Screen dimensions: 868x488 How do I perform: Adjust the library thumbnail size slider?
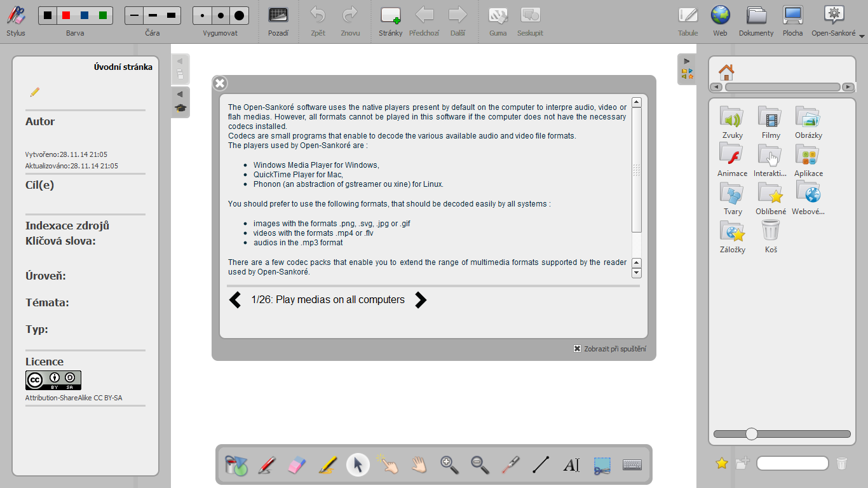click(x=752, y=434)
